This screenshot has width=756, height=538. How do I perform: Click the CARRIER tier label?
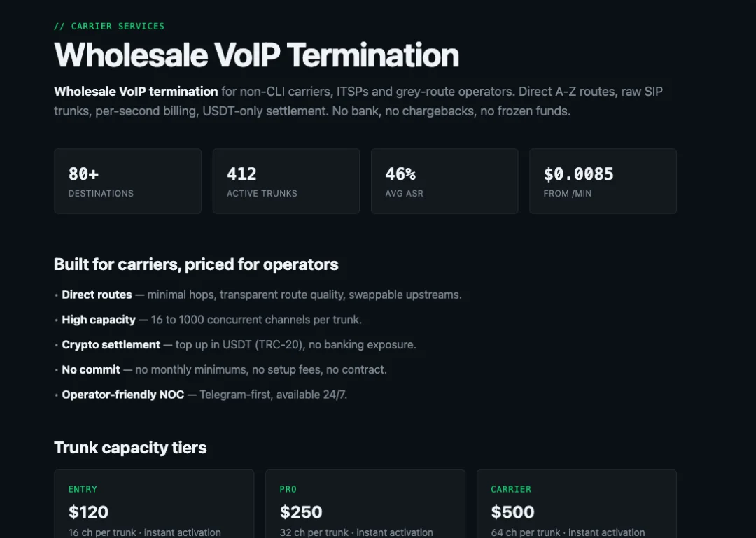[511, 489]
